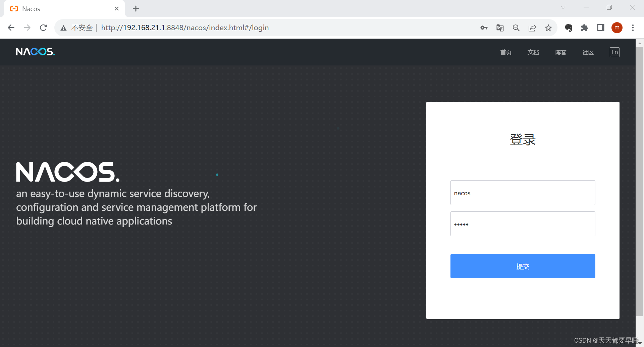Click the page reload control
Image resolution: width=644 pixels, height=347 pixels.
[43, 28]
